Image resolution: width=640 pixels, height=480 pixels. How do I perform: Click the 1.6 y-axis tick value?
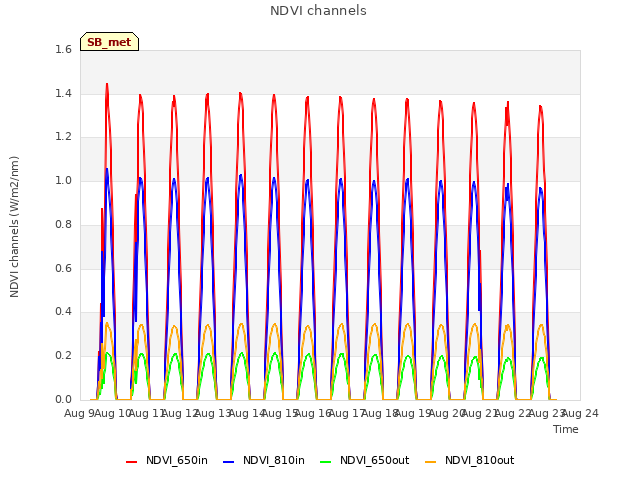tap(63, 49)
